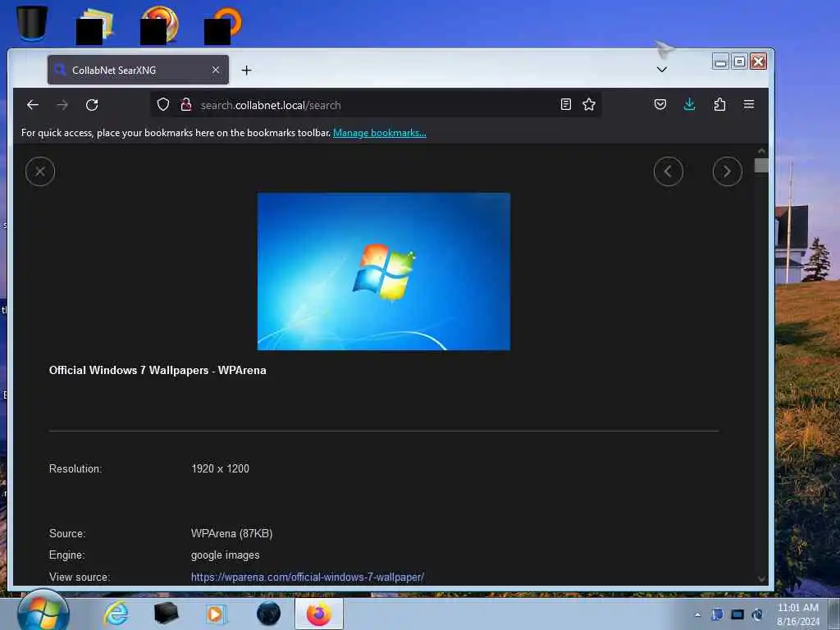Open the network tray icon
Screen dimensions: 840x630
point(737,614)
